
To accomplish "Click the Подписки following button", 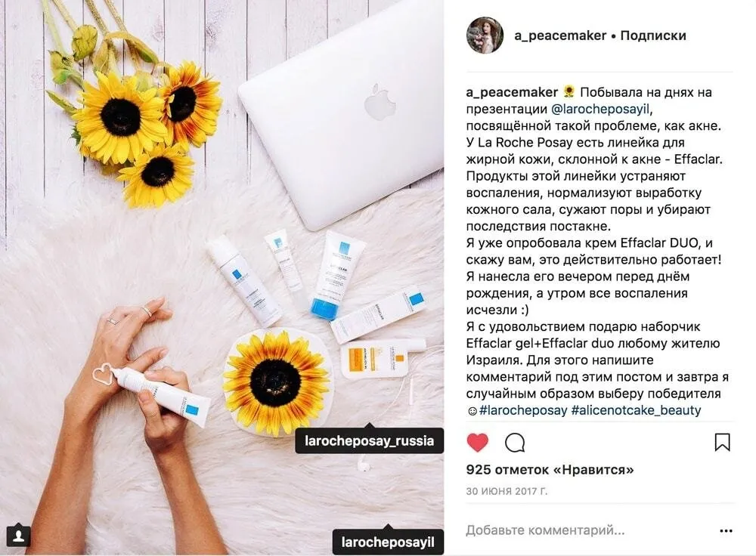I will (x=653, y=36).
